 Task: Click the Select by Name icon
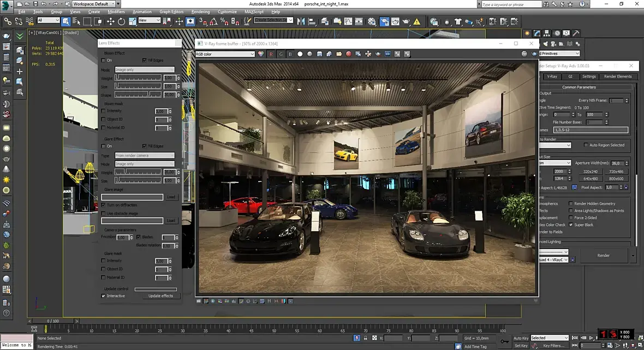[76, 22]
